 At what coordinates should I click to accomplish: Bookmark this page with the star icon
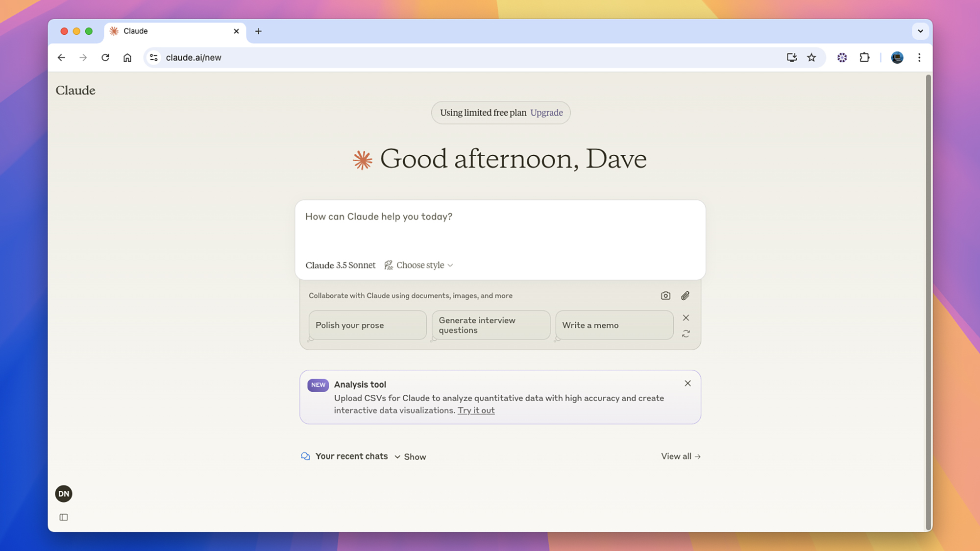(x=811, y=58)
